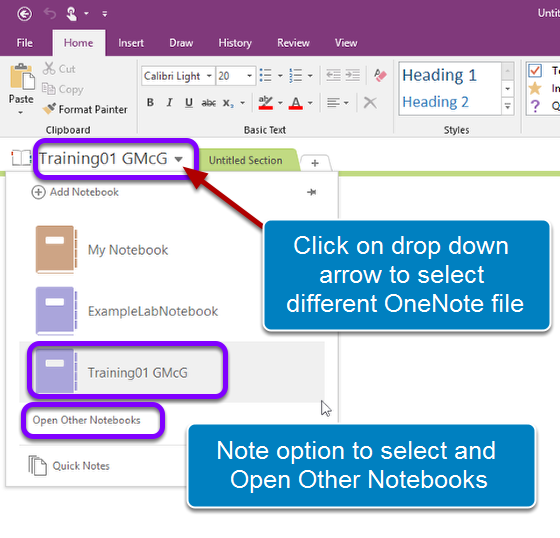Click Increase Indent icon
Viewport: 560px width, 538px height.
[x=353, y=75]
